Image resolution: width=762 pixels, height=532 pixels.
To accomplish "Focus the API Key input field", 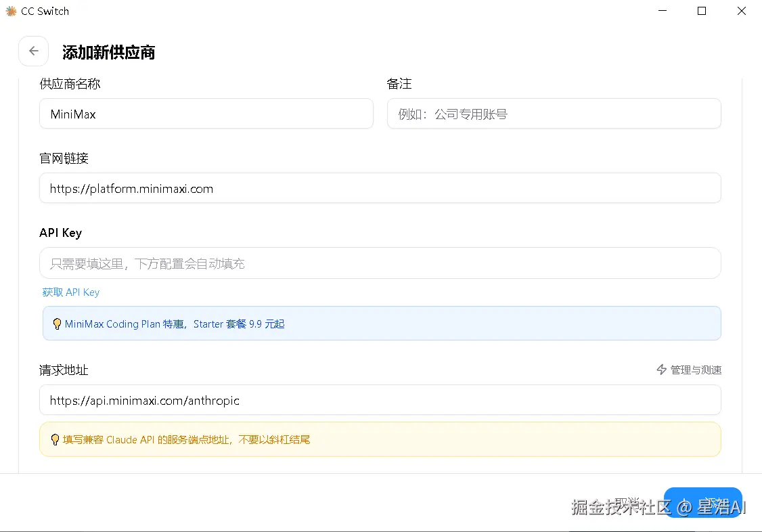I will pos(380,263).
